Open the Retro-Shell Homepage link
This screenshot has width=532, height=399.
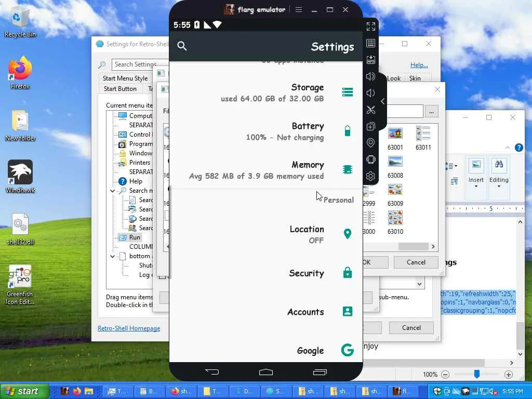click(129, 328)
